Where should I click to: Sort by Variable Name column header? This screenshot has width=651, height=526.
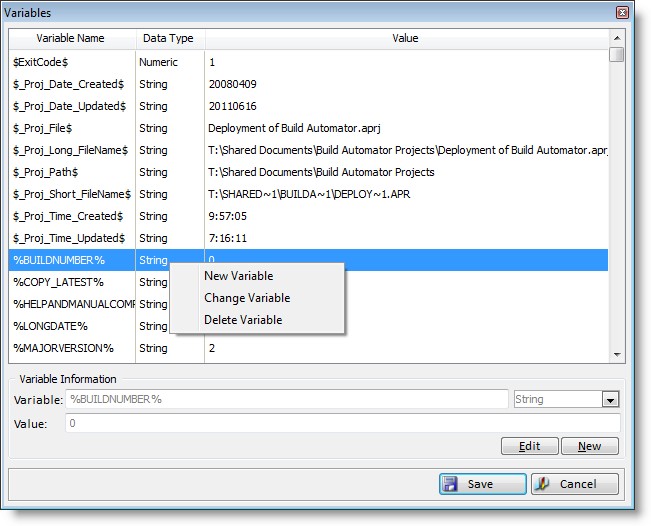(x=70, y=38)
